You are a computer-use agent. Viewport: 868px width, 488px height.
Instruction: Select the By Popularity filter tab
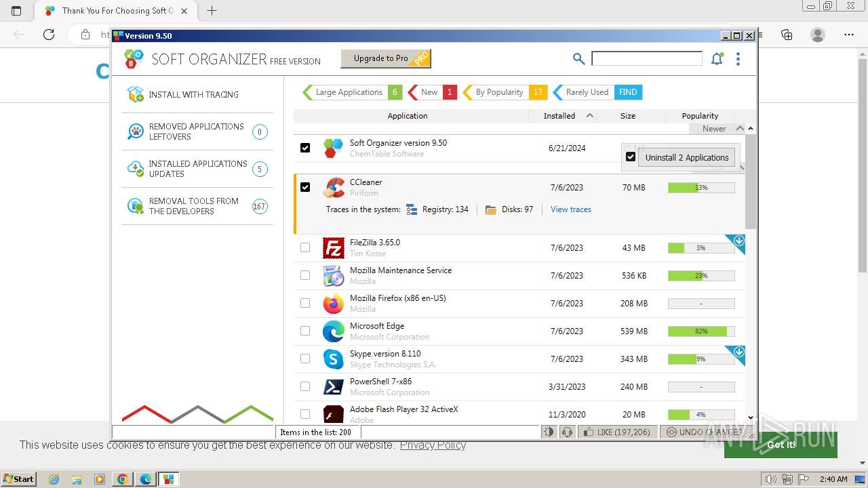click(505, 92)
